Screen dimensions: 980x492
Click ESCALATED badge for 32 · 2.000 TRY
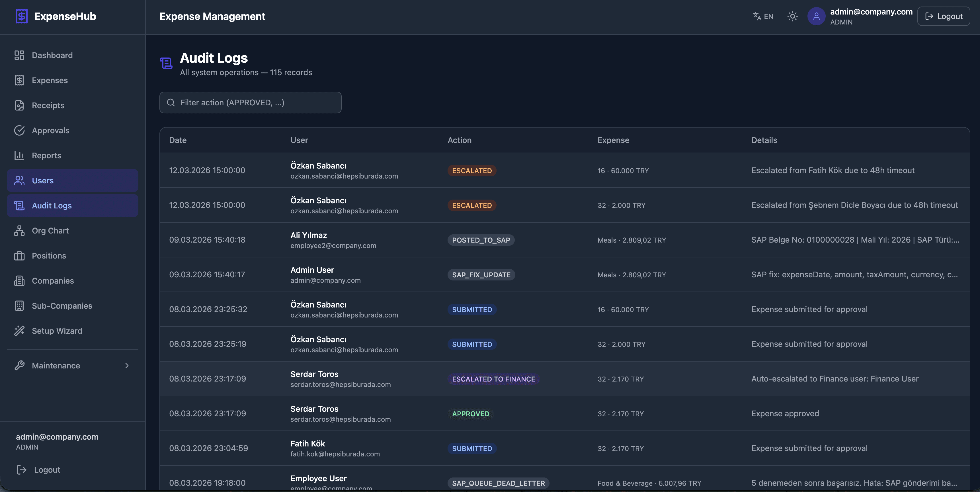(472, 206)
